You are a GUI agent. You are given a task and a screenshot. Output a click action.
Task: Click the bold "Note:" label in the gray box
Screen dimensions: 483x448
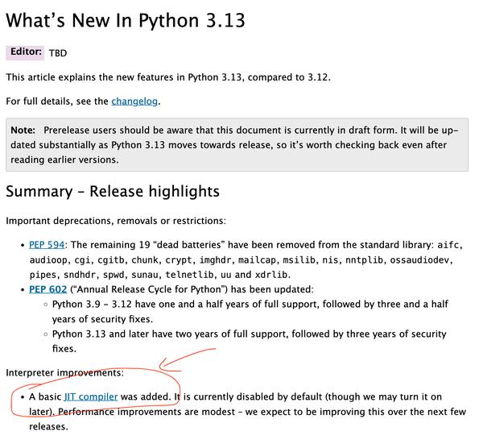23,130
